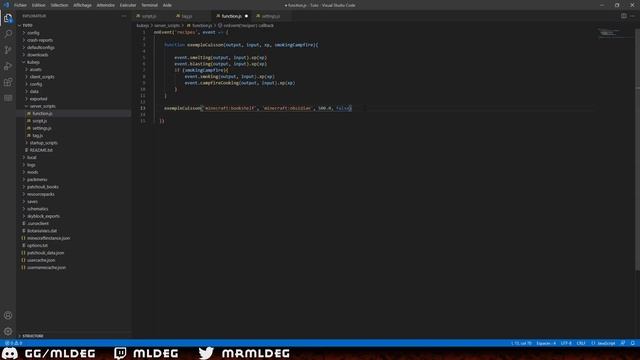This screenshot has height=360, width=640.
Task: Open the Edition menu
Action: coord(38,5)
